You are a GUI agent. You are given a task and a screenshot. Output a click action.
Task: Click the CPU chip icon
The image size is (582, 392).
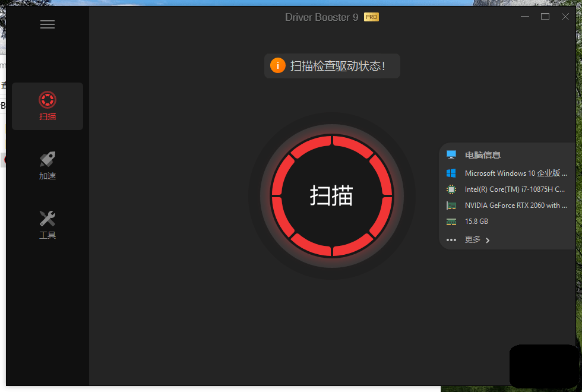tap(451, 189)
